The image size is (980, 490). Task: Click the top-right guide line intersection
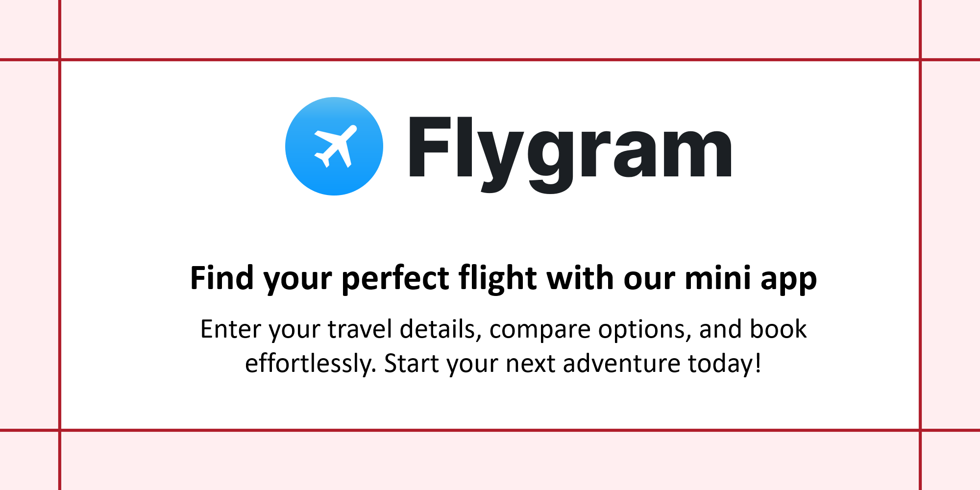click(920, 60)
